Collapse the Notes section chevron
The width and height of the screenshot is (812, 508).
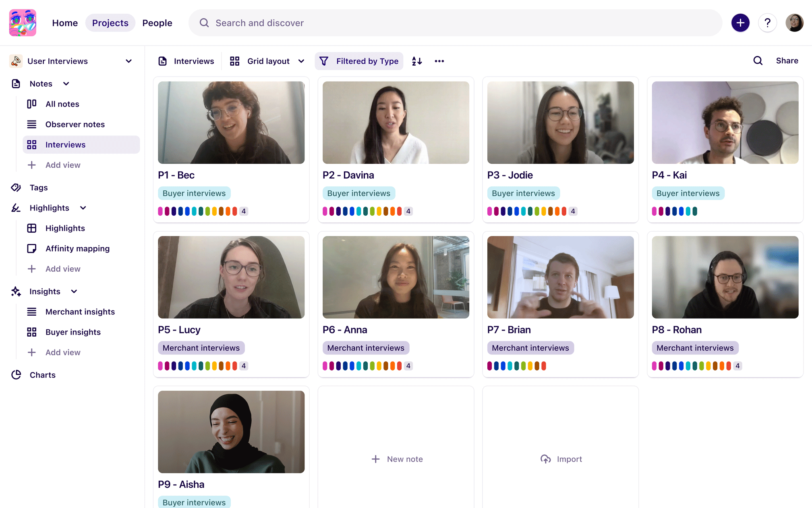click(66, 84)
